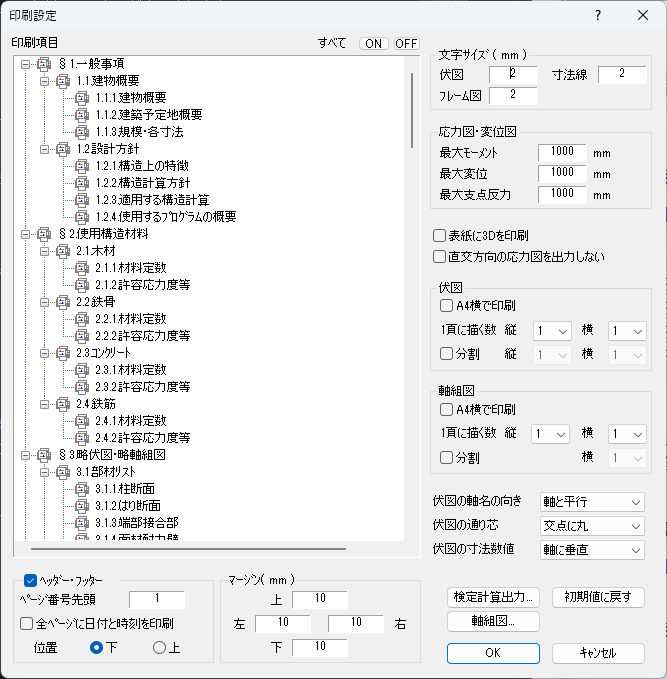
Task: Select the 上 position radio button
Action: coord(159,648)
